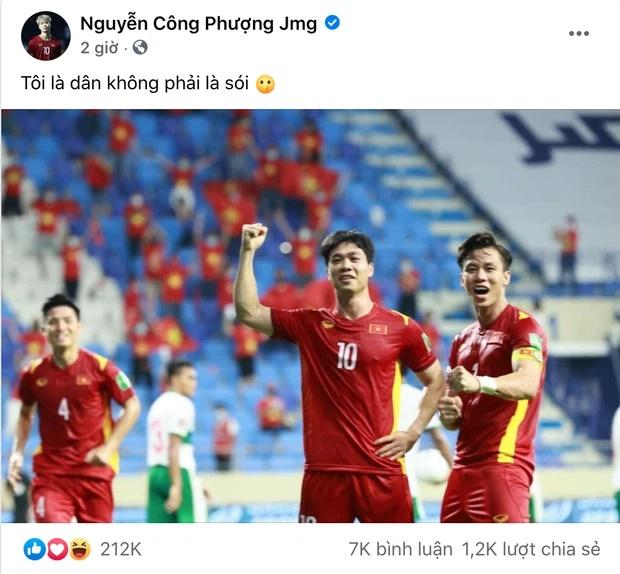Open the 7K bình luận comments

(401, 549)
